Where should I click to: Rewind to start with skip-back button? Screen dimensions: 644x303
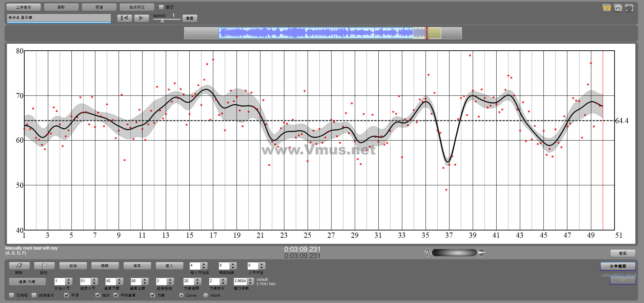click(x=124, y=18)
